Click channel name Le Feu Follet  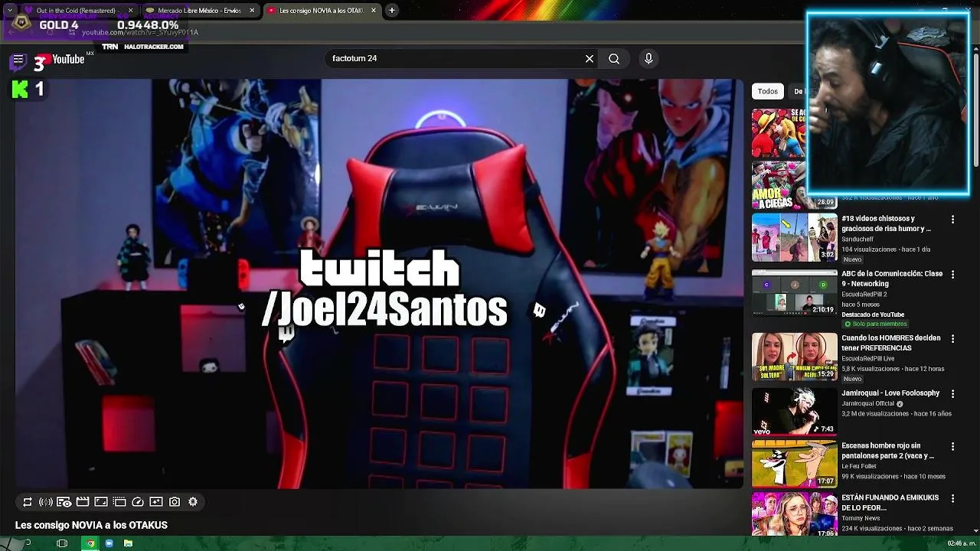(860, 466)
